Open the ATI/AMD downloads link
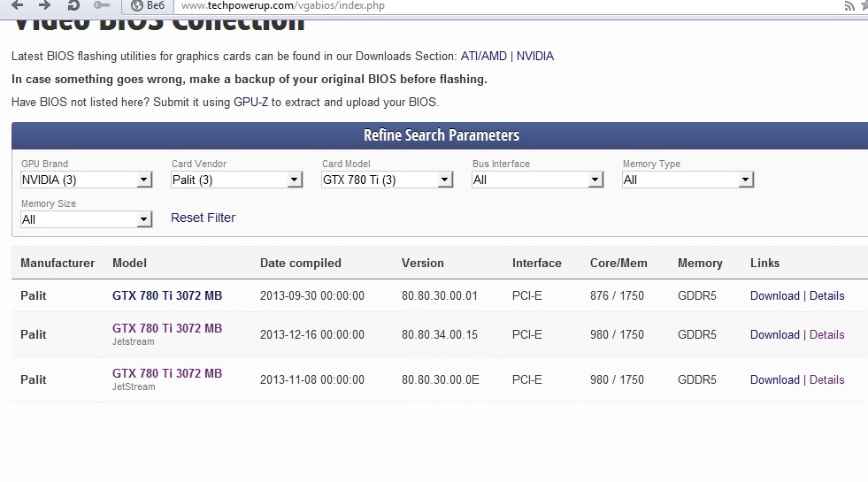 [484, 56]
